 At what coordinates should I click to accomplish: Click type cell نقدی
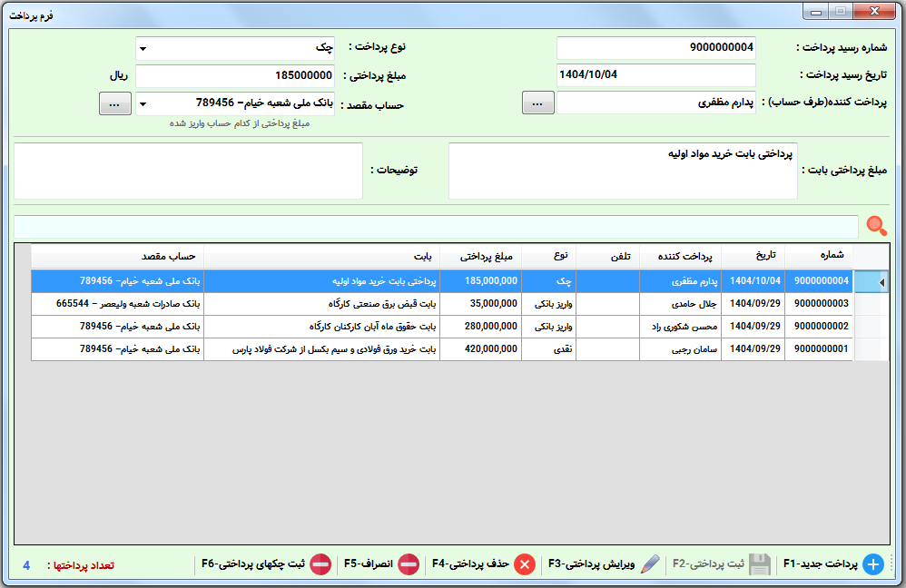[549, 348]
